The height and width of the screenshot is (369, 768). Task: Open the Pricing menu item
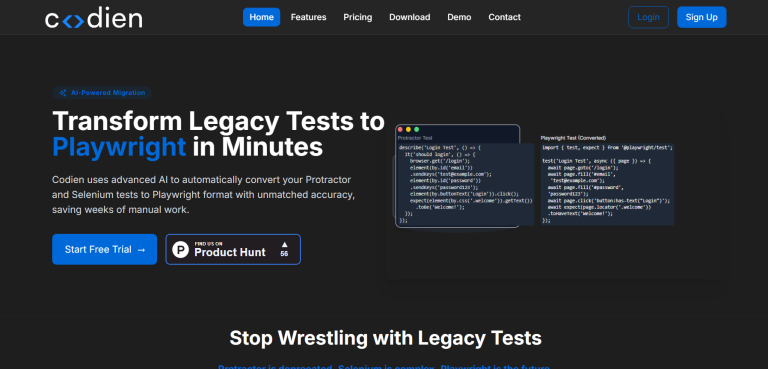358,17
